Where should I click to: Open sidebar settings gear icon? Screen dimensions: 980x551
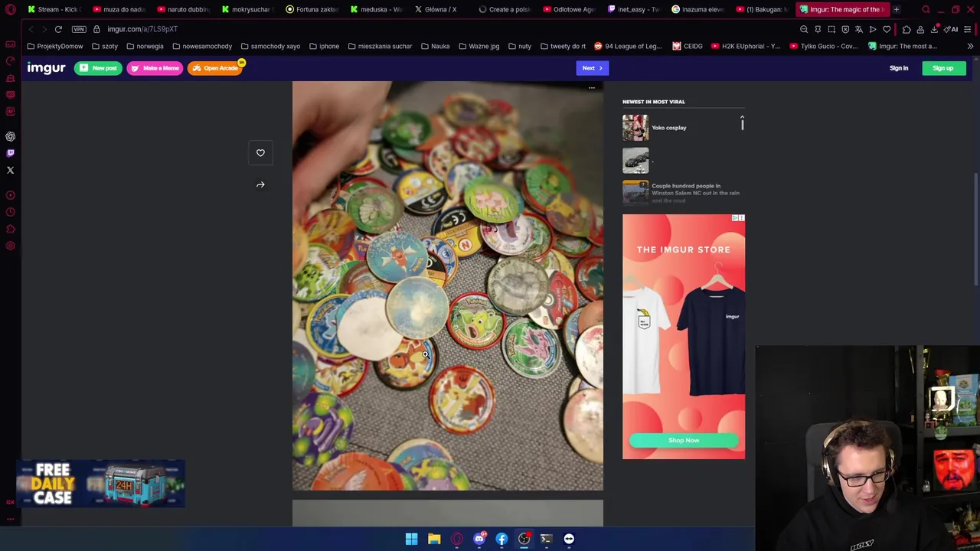11,246
